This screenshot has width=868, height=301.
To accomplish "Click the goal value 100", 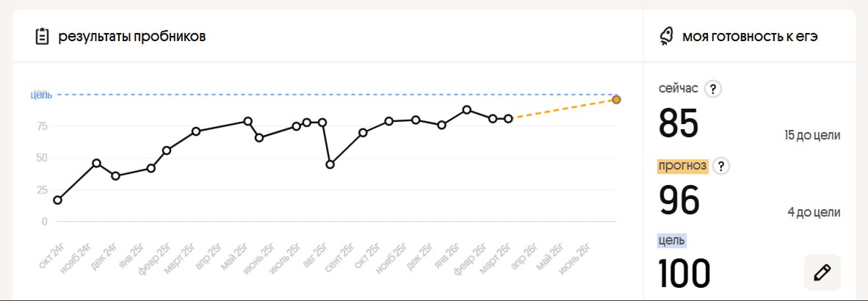I will tap(684, 273).
